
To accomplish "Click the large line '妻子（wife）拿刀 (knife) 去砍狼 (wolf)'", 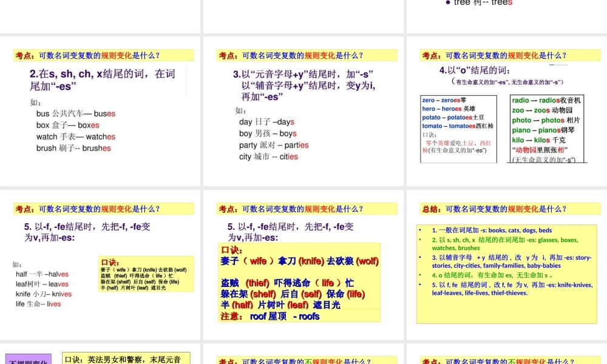I will click(x=300, y=261).
